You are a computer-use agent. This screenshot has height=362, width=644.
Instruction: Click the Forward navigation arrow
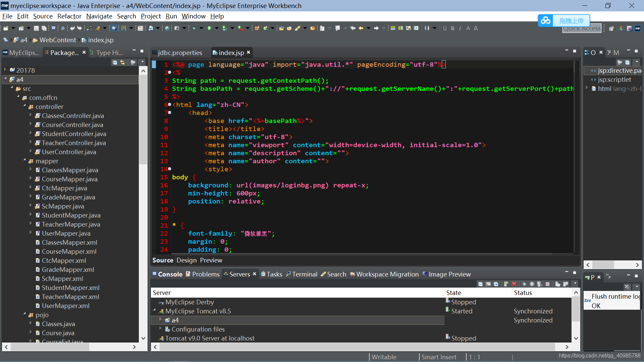(376, 28)
